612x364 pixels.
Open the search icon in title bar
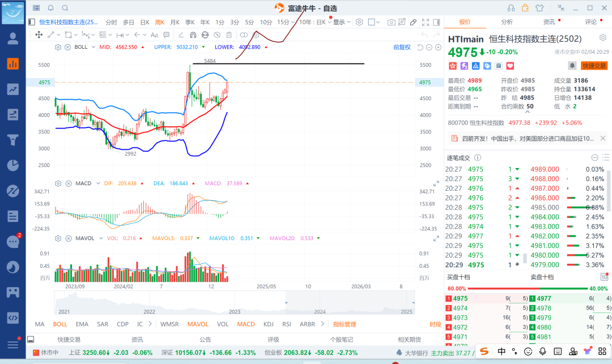[x=65, y=8]
